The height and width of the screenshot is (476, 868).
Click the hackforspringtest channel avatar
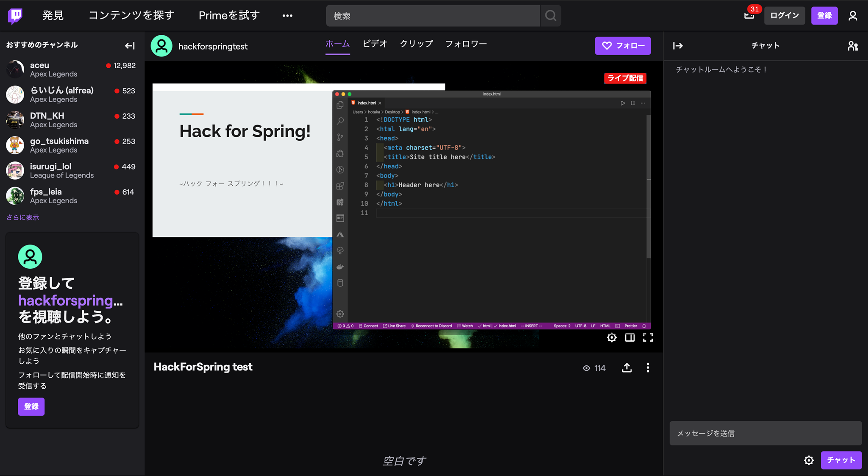point(161,46)
